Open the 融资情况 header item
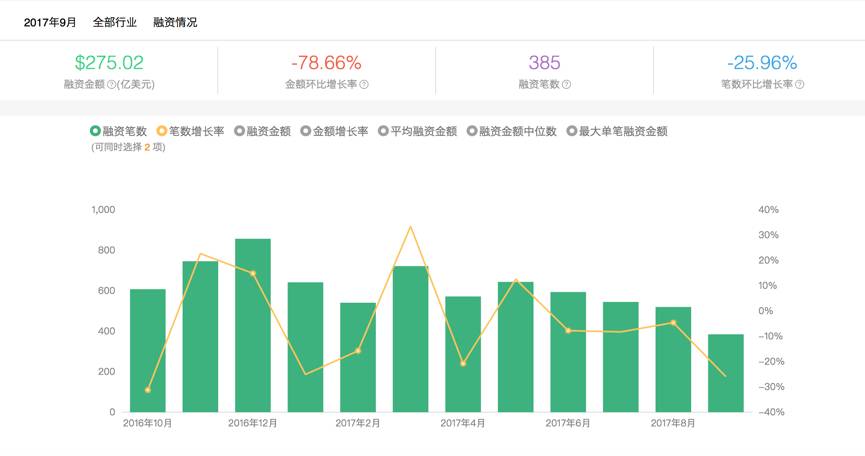This screenshot has width=865, height=456. coord(175,23)
